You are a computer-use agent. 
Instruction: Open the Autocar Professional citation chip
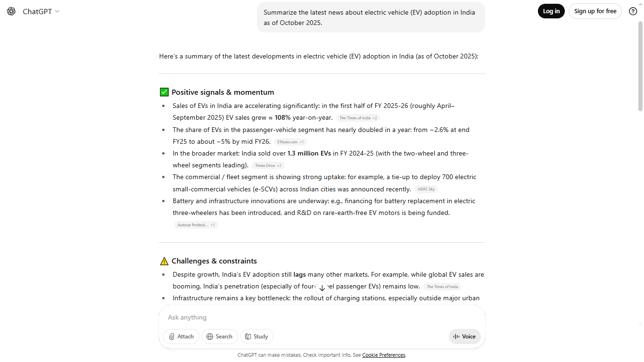(196, 225)
